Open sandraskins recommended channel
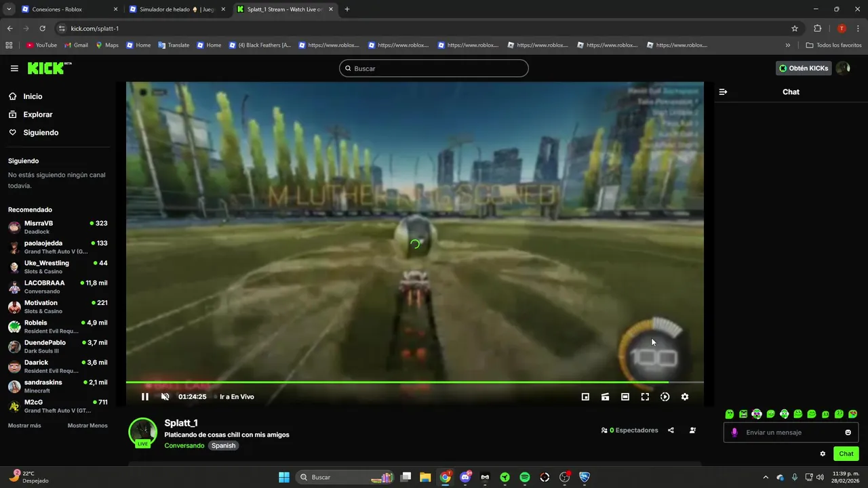The width and height of the screenshot is (868, 488). tap(58, 386)
